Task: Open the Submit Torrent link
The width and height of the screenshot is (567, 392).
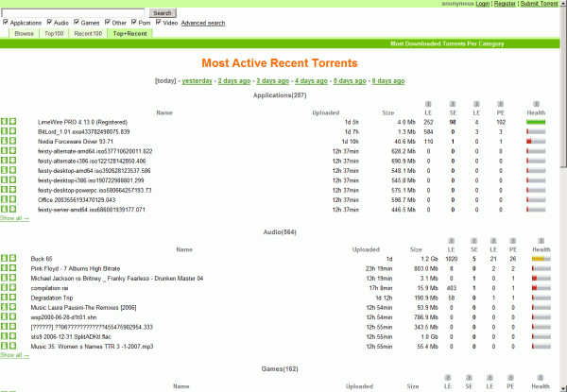Action: tap(540, 3)
